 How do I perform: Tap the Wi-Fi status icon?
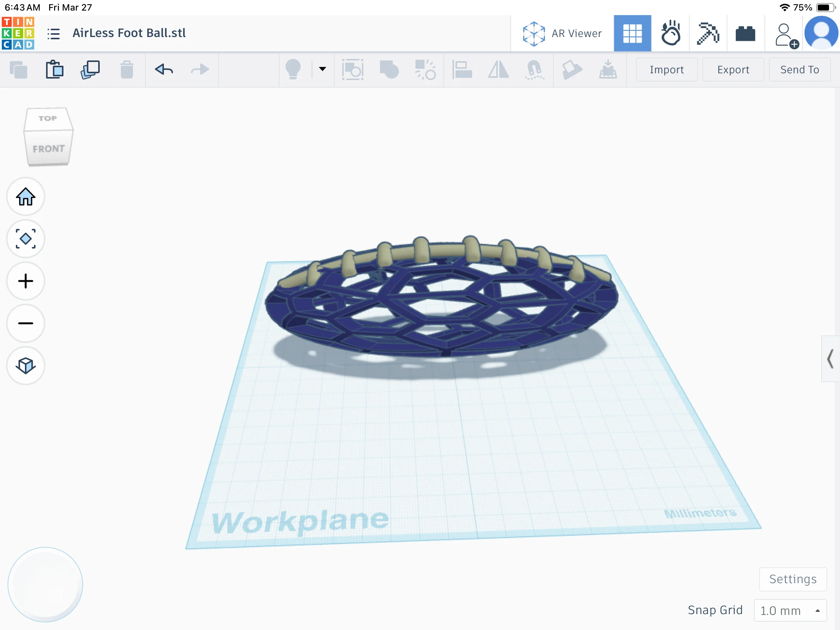click(x=784, y=7)
